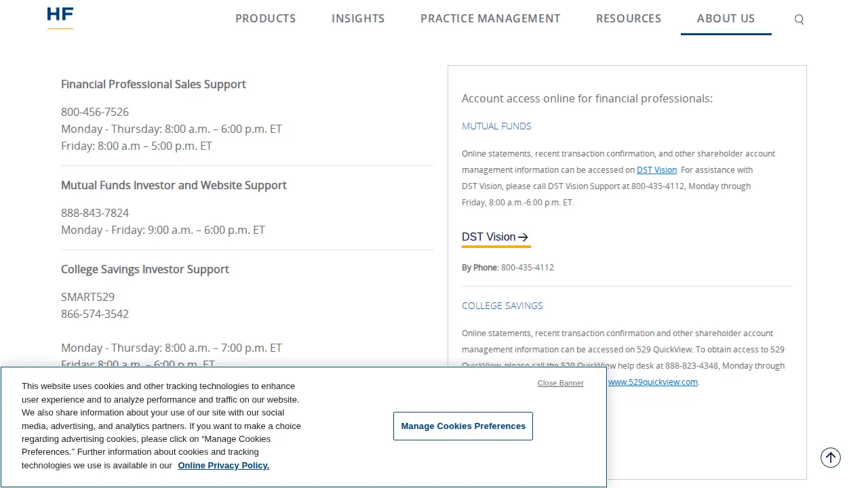
Task: Open the About Us menu
Action: pyautogui.click(x=726, y=18)
